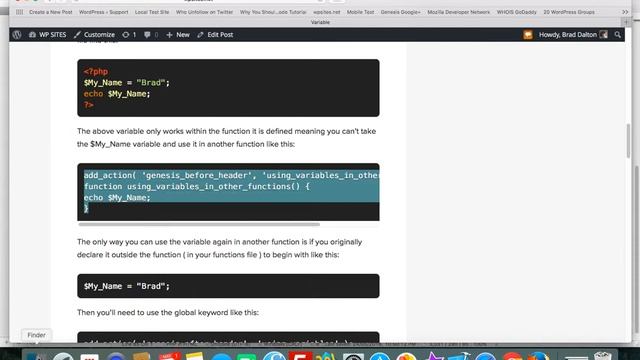The width and height of the screenshot is (640, 360).
Task: Open the Who Unfollow on Twitter bookmark
Action: pyautogui.click(x=204, y=12)
